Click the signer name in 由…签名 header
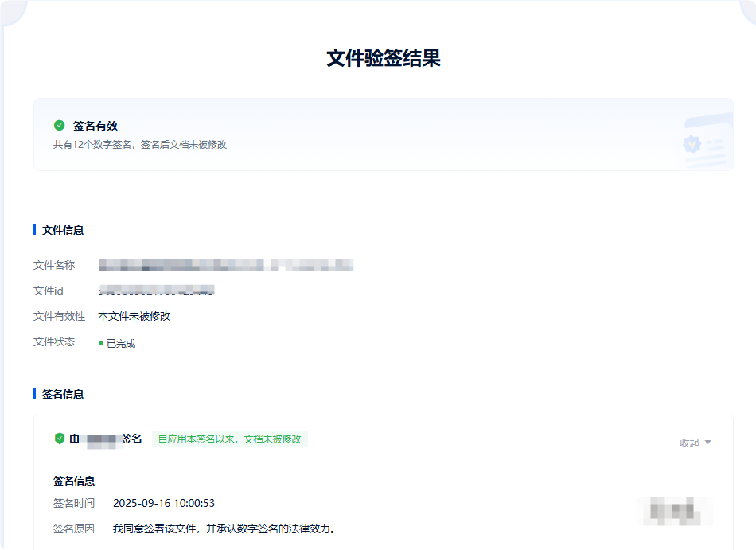 pyautogui.click(x=102, y=439)
